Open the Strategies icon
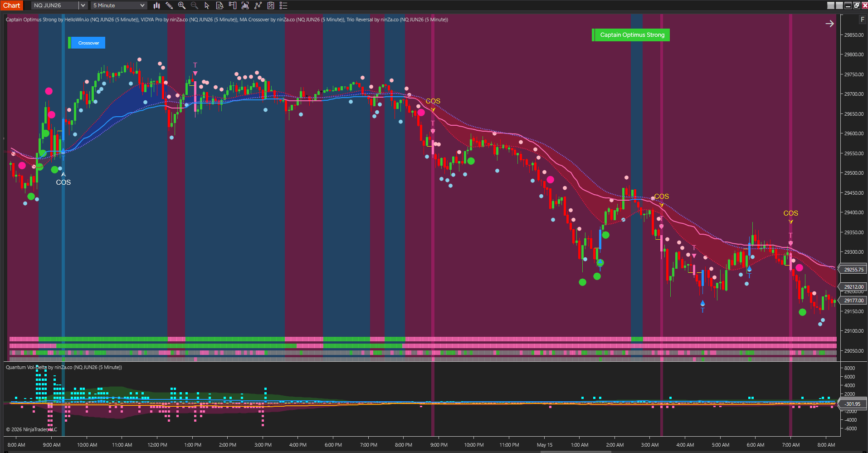Screen dimensions: 868x453 click(271, 5)
